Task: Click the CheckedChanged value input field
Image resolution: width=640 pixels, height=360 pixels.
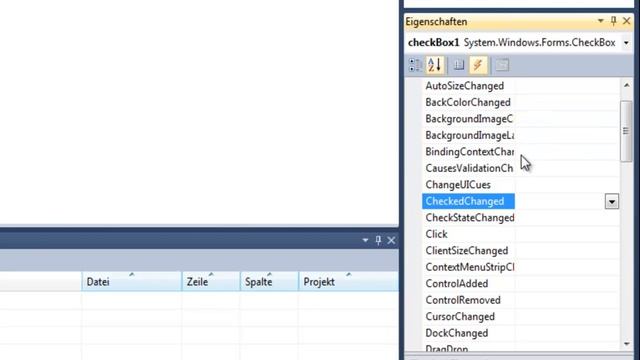Action: click(x=559, y=202)
